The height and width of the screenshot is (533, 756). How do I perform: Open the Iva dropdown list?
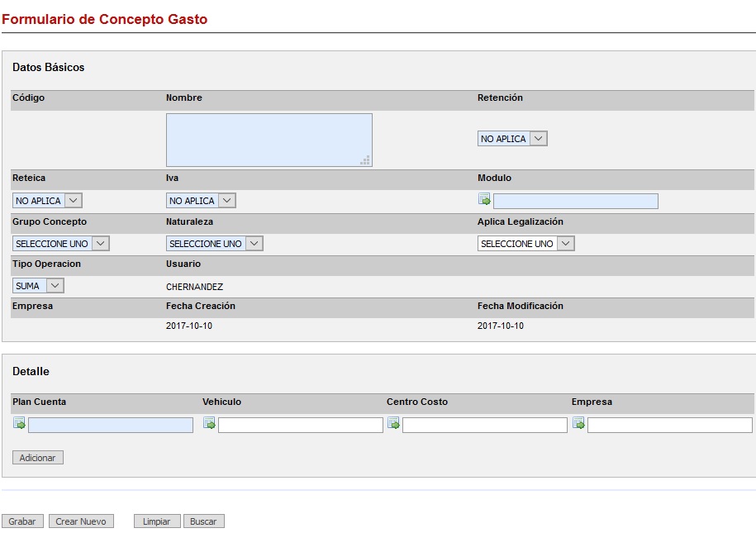coord(201,201)
